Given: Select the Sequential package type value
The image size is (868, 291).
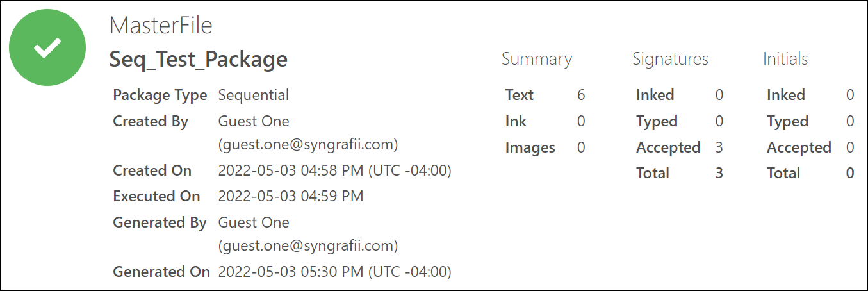Looking at the screenshot, I should tap(254, 95).
